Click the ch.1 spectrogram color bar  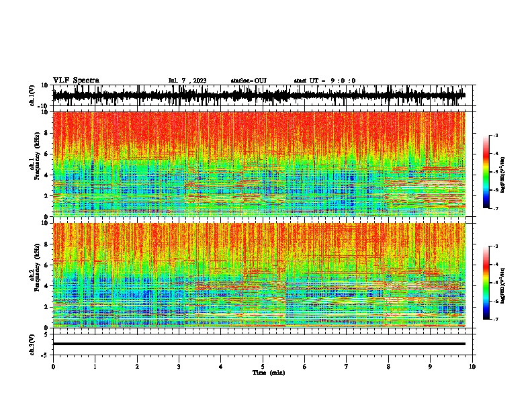486,172
